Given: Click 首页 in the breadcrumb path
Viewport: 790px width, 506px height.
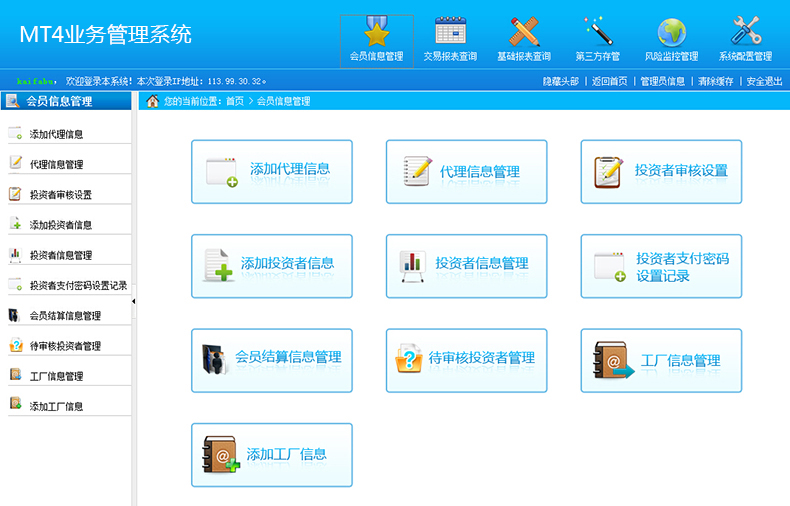Looking at the screenshot, I should point(234,101).
